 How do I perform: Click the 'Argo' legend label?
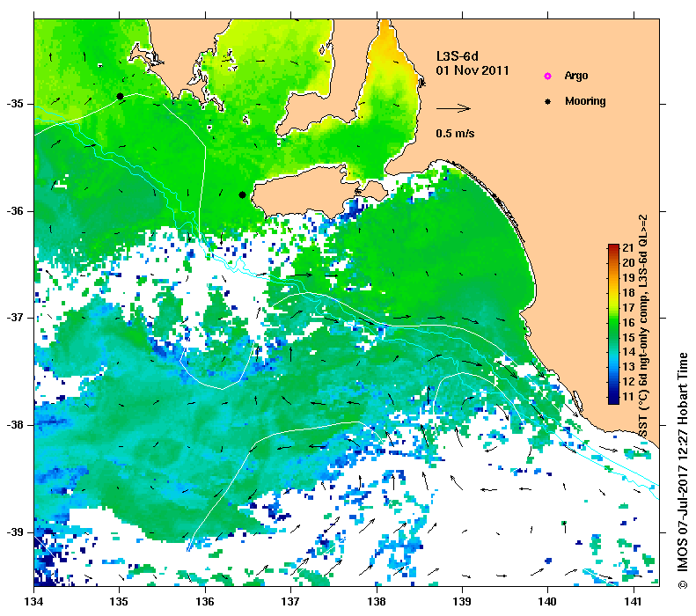(576, 76)
